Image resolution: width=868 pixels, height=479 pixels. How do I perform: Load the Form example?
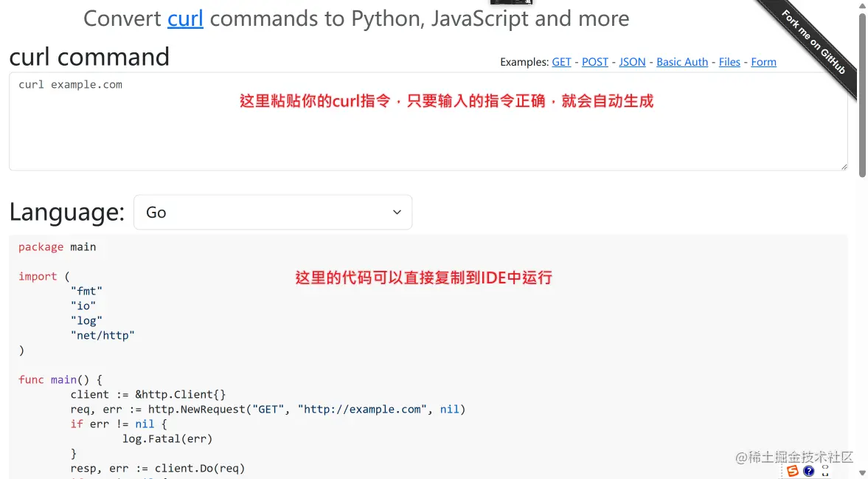[763, 62]
